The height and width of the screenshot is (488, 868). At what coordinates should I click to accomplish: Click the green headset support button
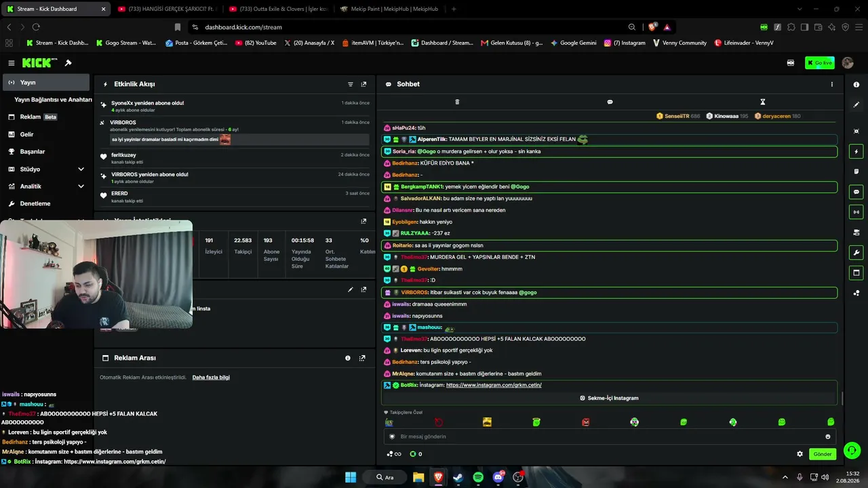tap(852, 449)
